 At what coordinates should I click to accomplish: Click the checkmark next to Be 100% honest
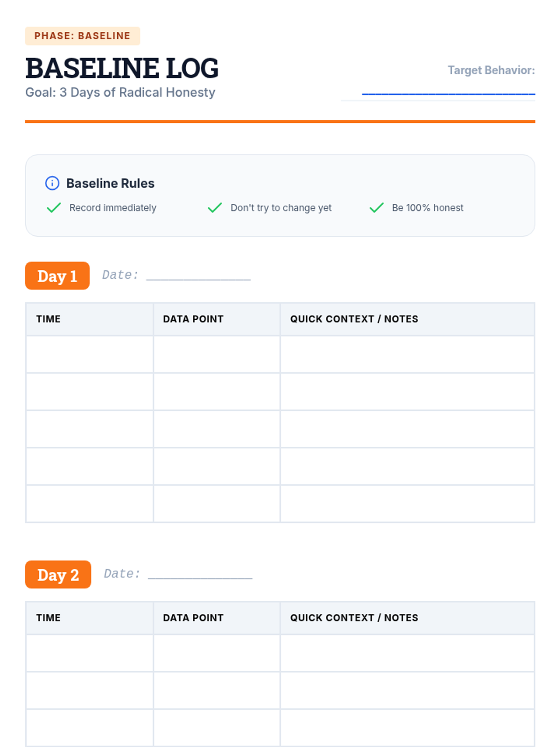pyautogui.click(x=376, y=208)
